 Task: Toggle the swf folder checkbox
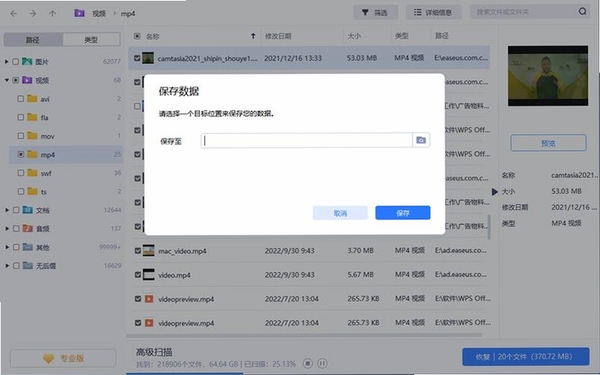[21, 173]
